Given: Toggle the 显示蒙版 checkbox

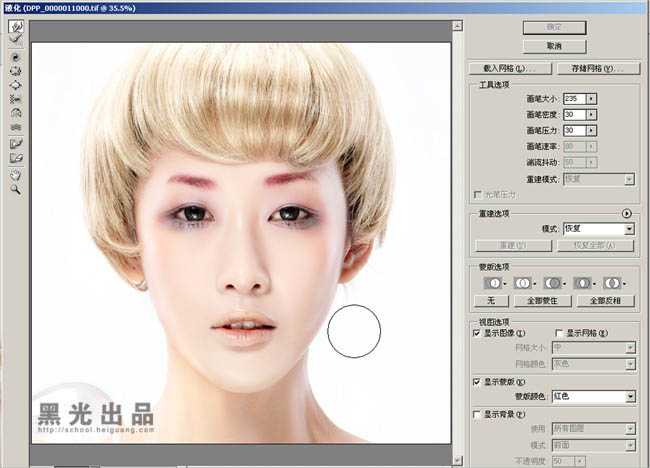Looking at the screenshot, I should click(x=477, y=382).
